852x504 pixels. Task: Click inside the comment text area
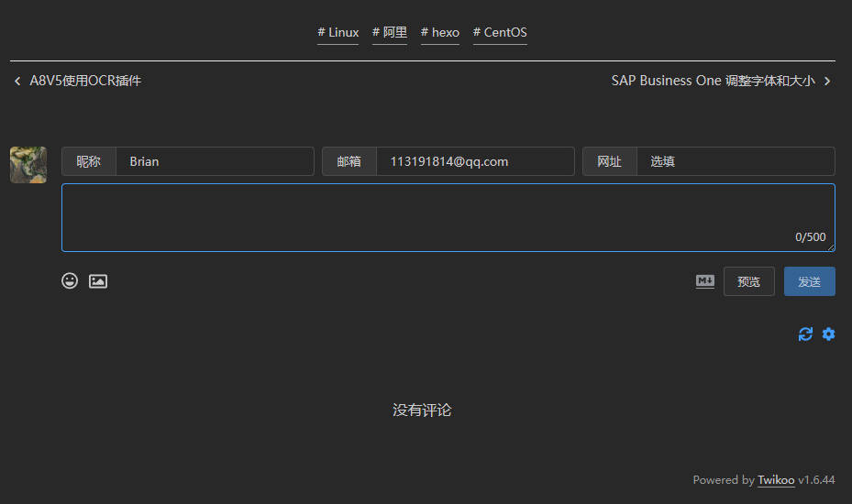(x=448, y=217)
